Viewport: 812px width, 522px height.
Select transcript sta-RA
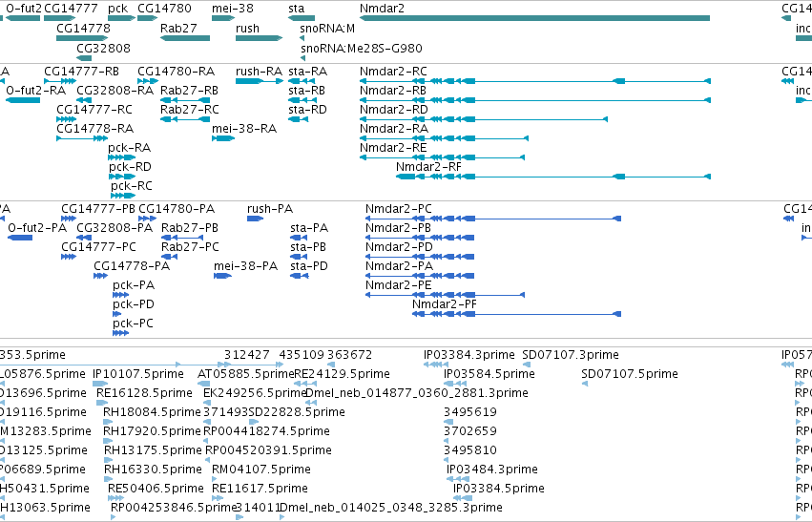pos(307,71)
